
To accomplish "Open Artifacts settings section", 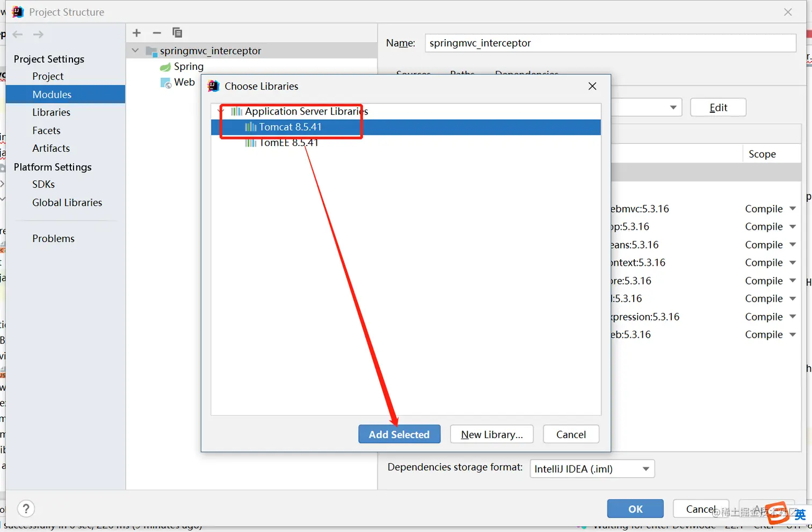I will point(51,148).
